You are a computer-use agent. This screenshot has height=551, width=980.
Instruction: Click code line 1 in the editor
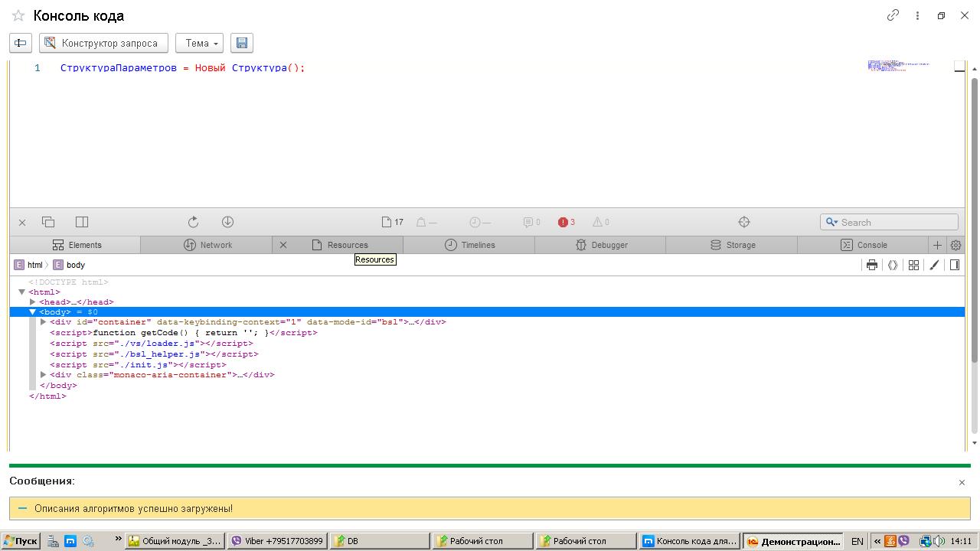click(182, 68)
